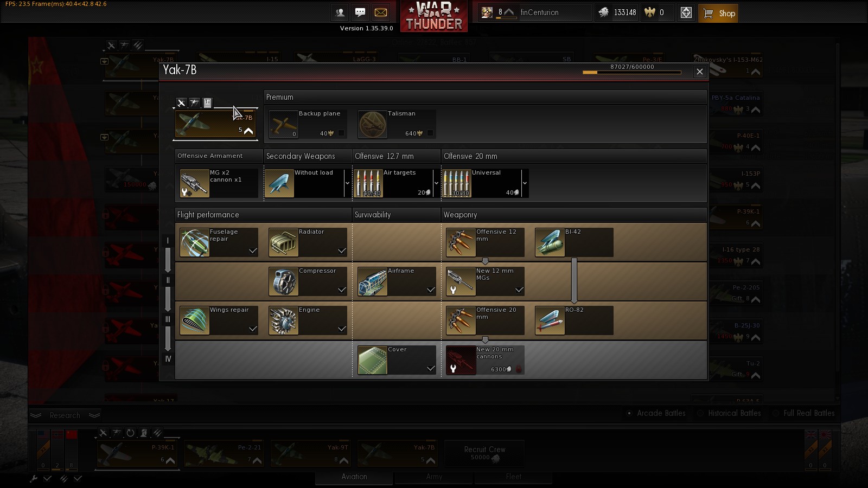Viewport: 868px width, 488px height.
Task: Select the Offensive 12 mm belts modification
Action: click(x=486, y=242)
